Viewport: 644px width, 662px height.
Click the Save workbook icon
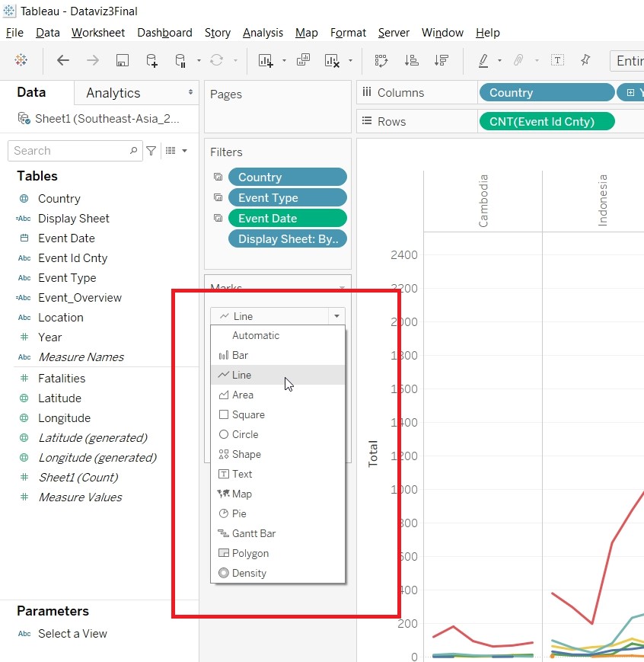(x=122, y=61)
